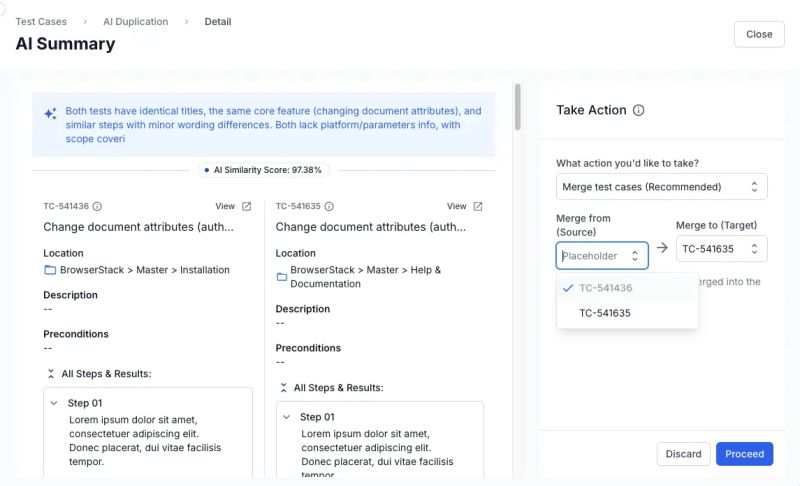Click info icon next to TC-541635 ID
This screenshot has height=486, width=800.
tap(329, 206)
